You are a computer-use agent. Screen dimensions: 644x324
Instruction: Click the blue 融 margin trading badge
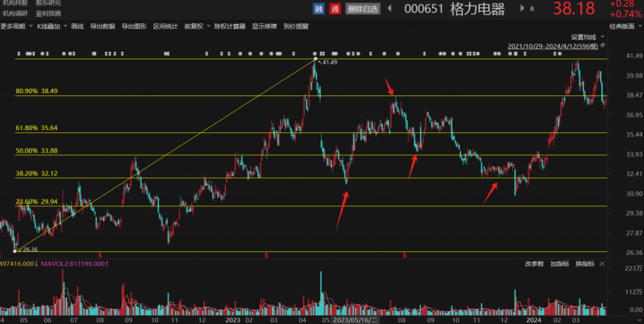pyautogui.click(x=319, y=8)
